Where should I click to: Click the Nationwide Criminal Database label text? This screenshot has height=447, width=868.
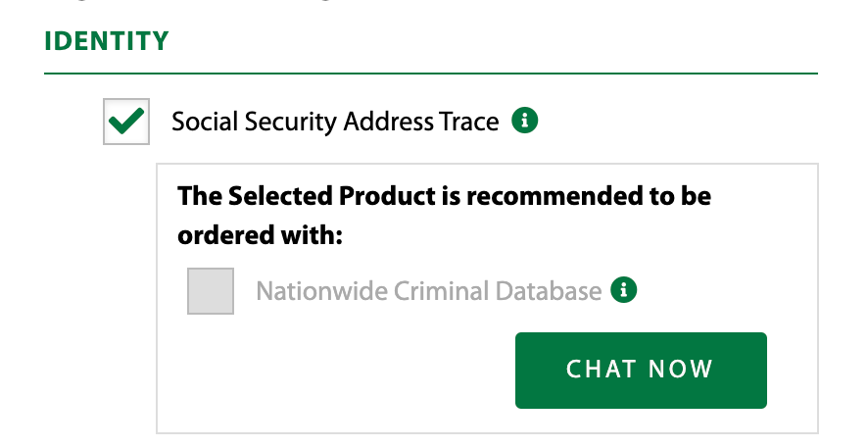tap(428, 291)
